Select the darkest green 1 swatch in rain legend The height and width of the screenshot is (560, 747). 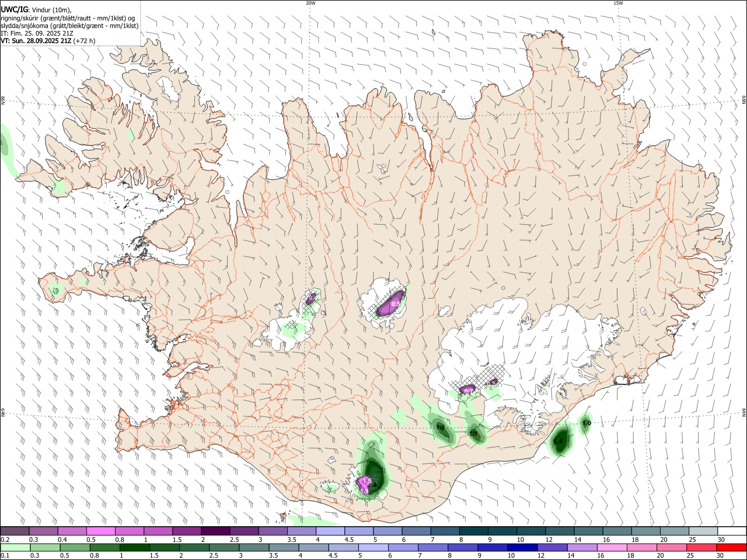135,547
